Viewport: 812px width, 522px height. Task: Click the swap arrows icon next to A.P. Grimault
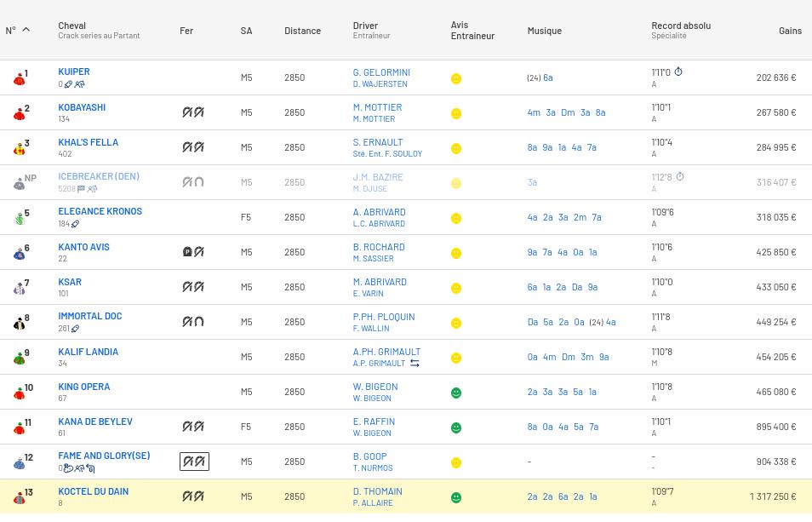415,364
